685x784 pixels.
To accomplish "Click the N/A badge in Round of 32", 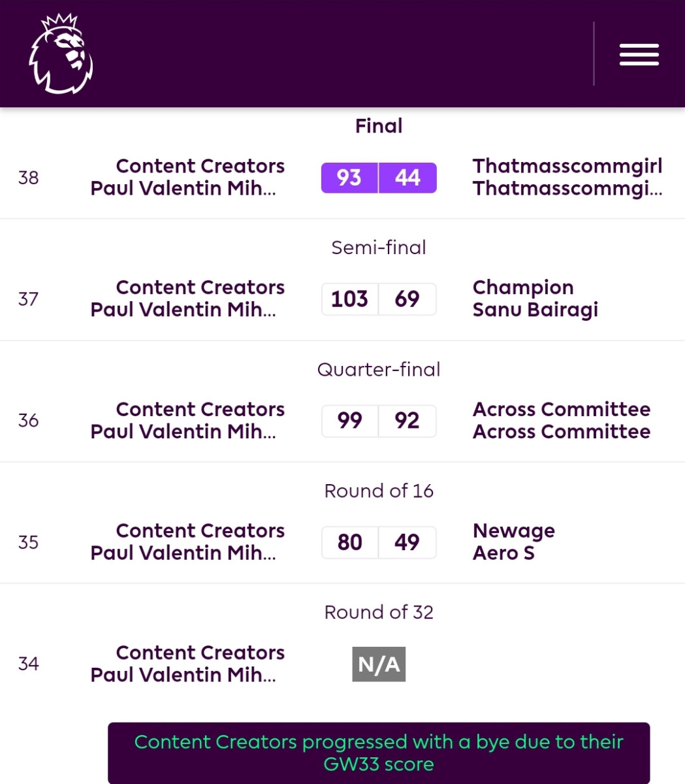I will pyautogui.click(x=379, y=664).
